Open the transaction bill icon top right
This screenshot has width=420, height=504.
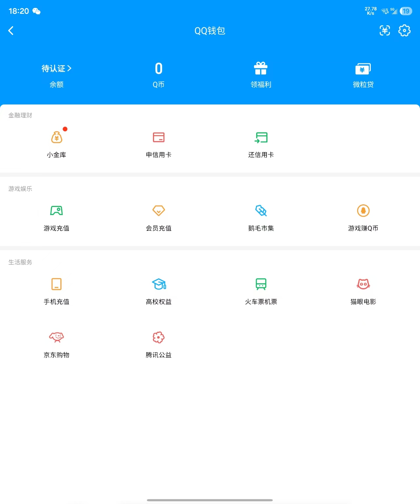tap(385, 30)
